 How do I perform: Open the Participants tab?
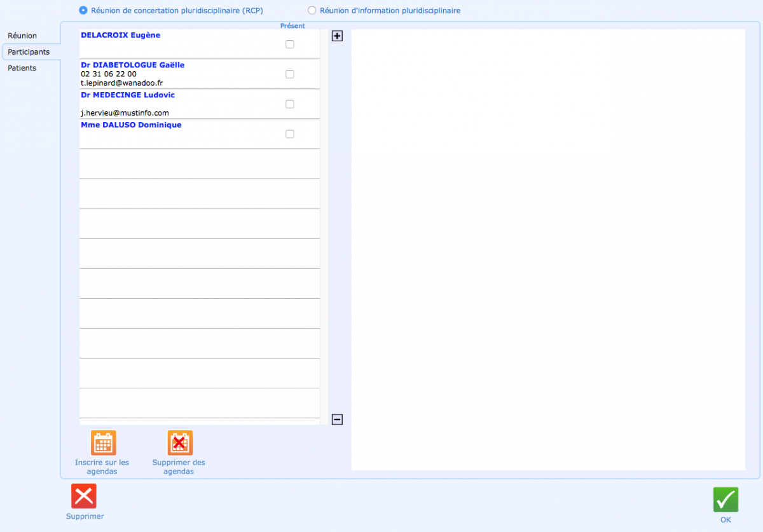31,51
